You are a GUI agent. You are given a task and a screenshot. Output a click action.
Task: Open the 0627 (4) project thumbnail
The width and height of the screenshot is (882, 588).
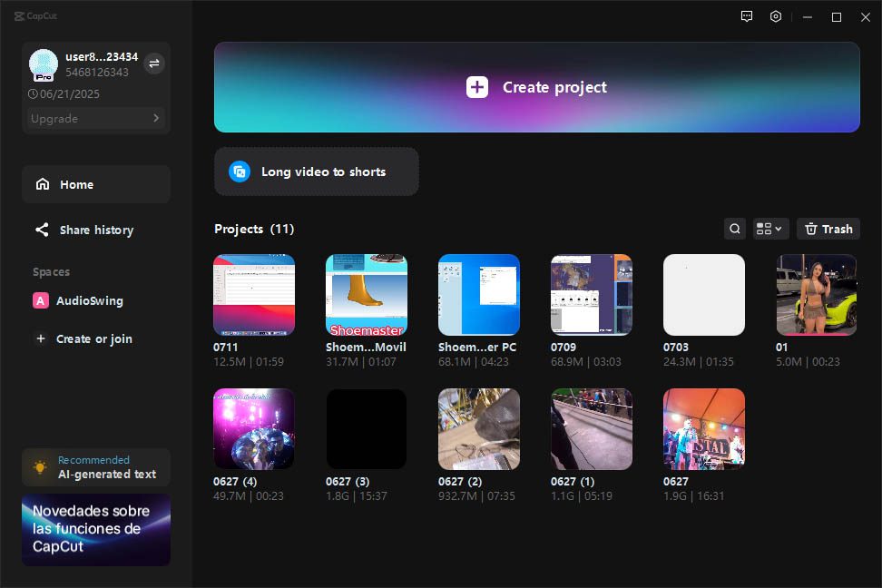click(x=254, y=429)
